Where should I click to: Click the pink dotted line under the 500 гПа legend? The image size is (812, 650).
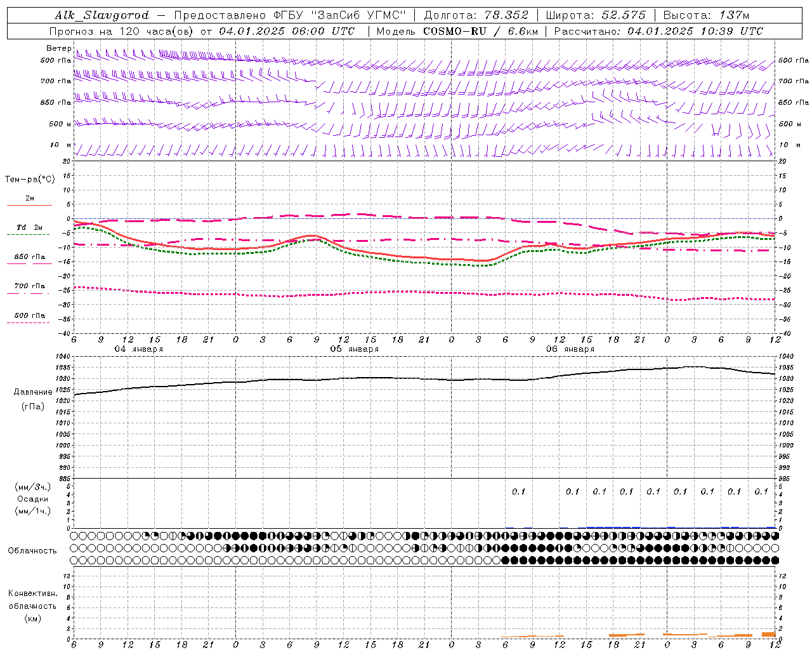click(28, 323)
